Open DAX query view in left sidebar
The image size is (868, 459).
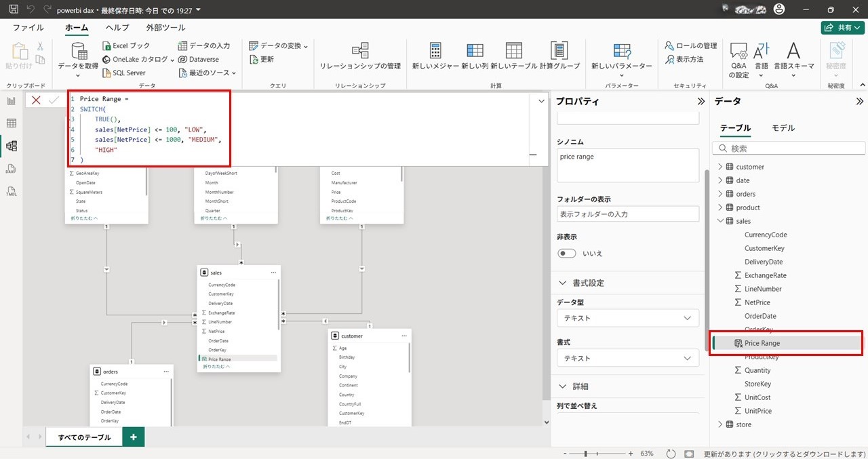tap(11, 169)
